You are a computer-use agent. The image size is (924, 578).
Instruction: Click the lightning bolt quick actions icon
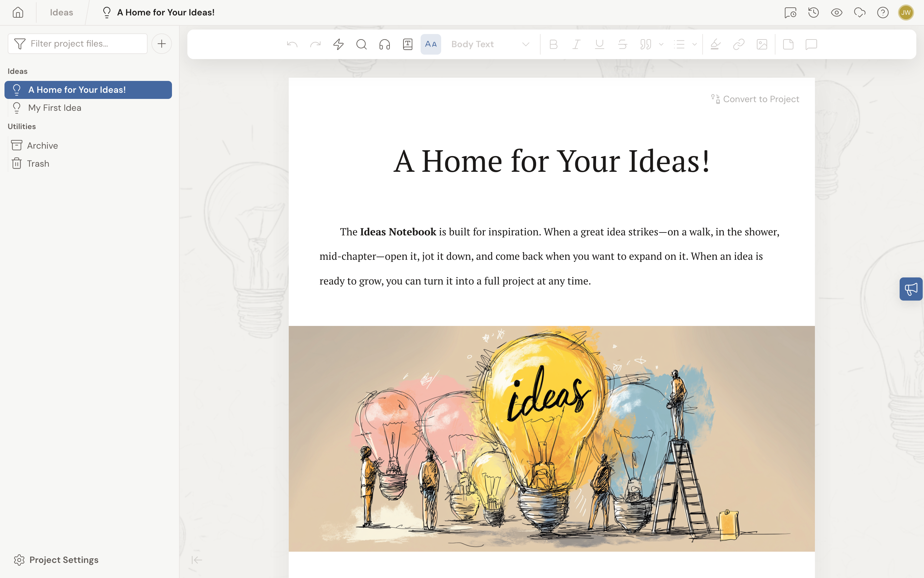click(x=338, y=44)
